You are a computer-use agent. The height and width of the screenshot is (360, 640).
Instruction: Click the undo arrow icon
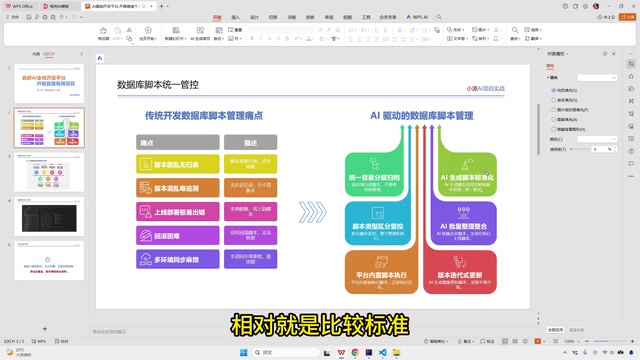[x=61, y=17]
